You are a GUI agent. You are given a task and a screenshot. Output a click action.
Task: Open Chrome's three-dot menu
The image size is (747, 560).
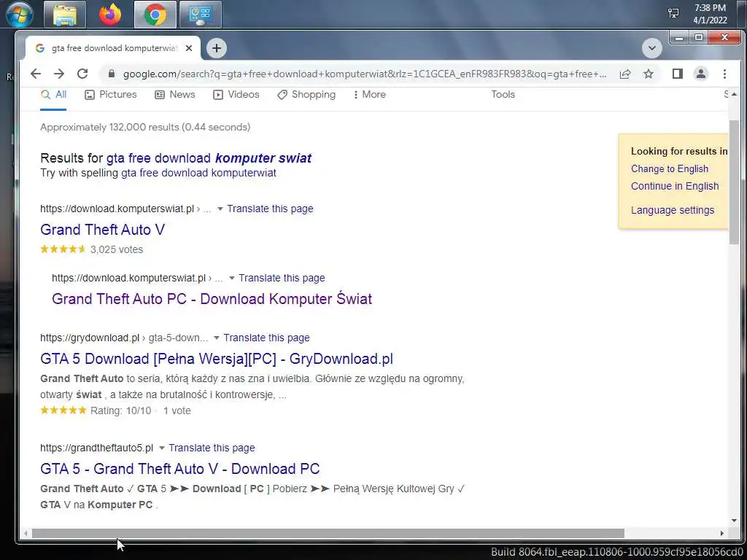(724, 74)
